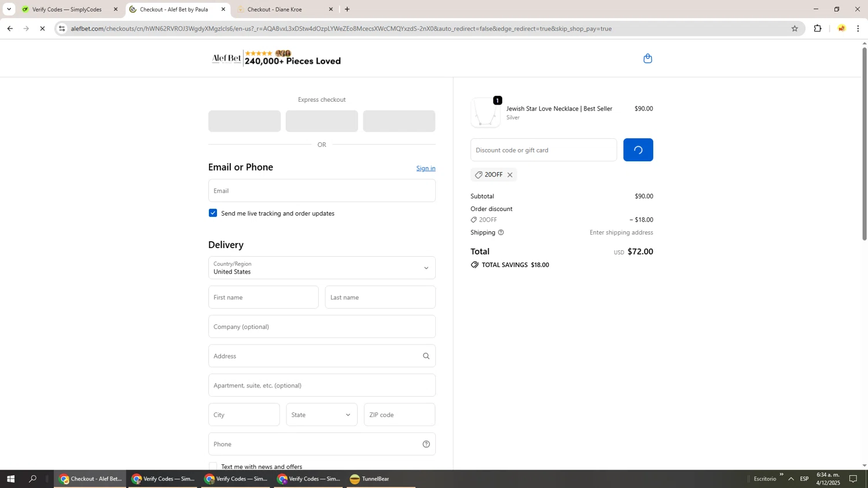The width and height of the screenshot is (868, 488).
Task: Bookmark this page with the star icon
Action: tap(795, 28)
